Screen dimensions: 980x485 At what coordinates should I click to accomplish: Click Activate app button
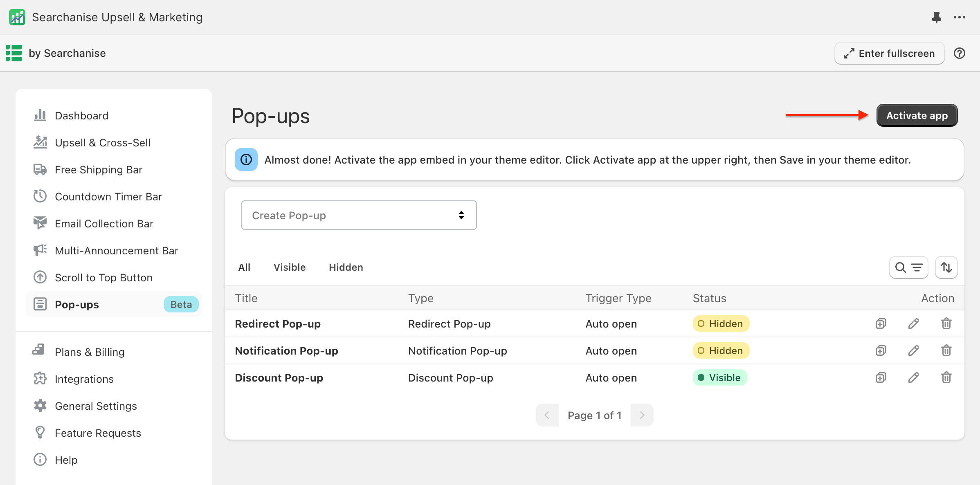[917, 115]
